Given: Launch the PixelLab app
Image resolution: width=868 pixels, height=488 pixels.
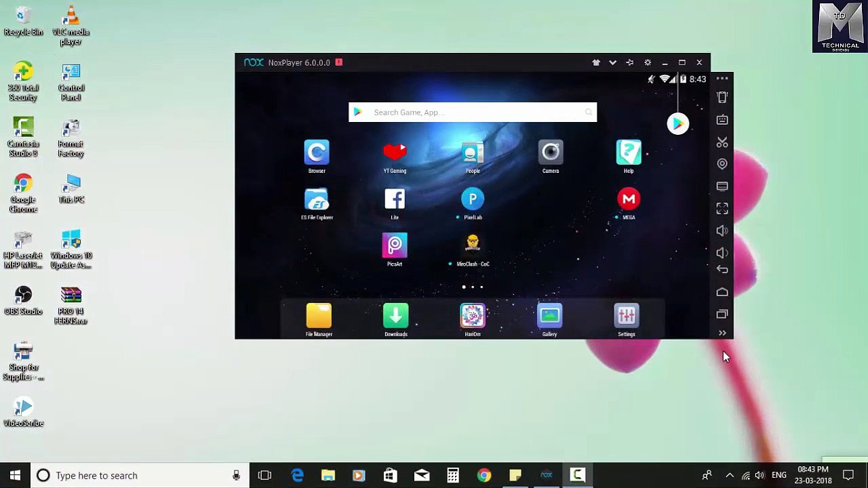Looking at the screenshot, I should point(473,199).
